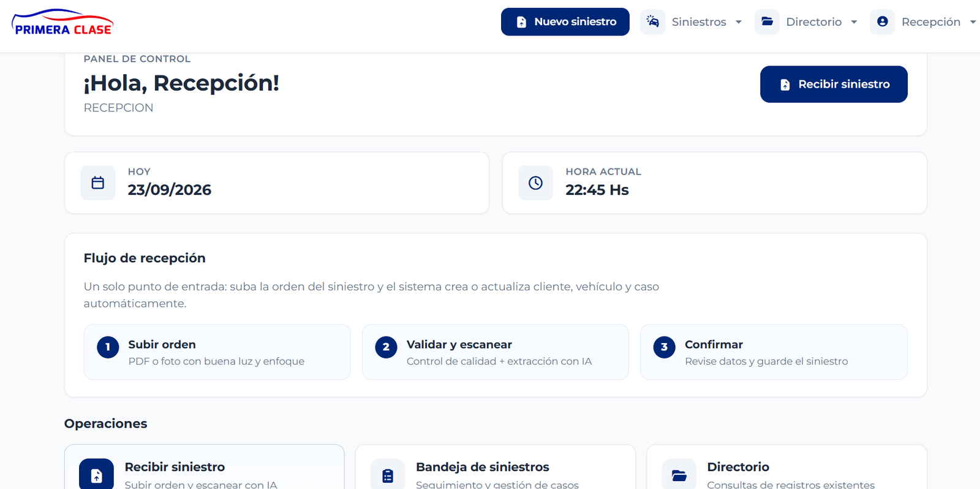This screenshot has height=489, width=980.
Task: Click step 3 numbered badge
Action: 664,347
